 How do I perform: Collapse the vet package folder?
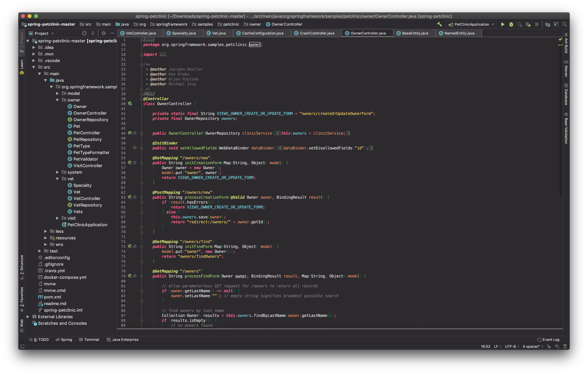[x=57, y=179]
